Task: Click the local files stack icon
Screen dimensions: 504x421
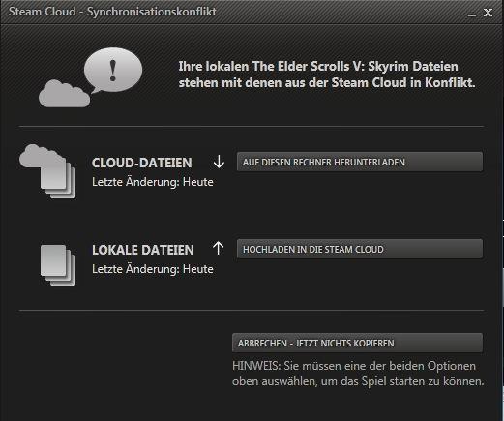Action: tap(58, 265)
